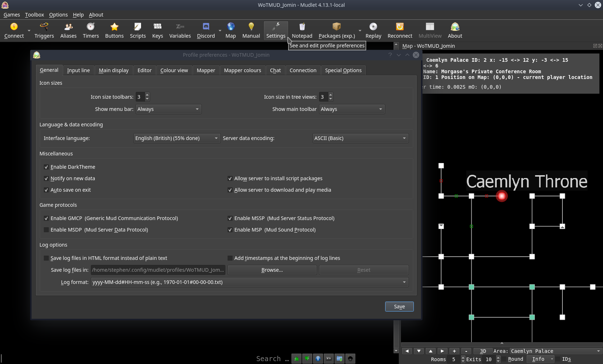Switch to the Mapper colours tab

tap(243, 70)
